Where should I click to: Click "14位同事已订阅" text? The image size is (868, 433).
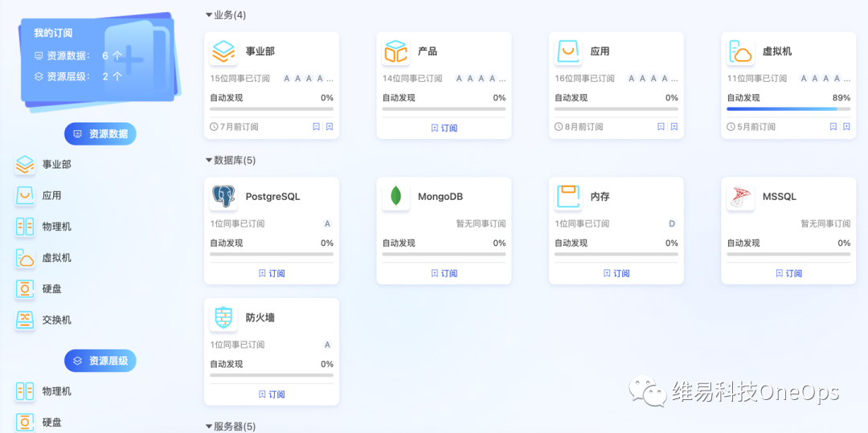point(412,79)
